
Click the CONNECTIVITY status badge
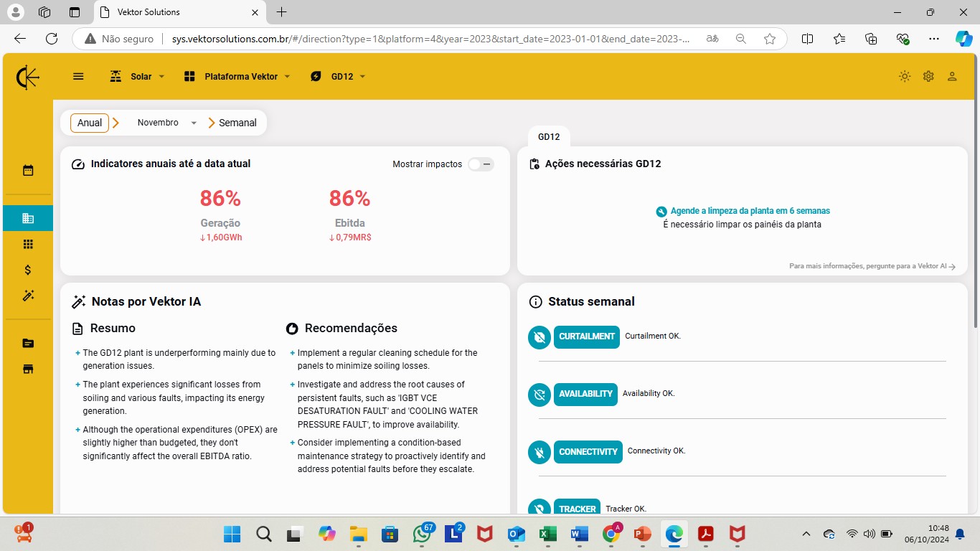[588, 452]
